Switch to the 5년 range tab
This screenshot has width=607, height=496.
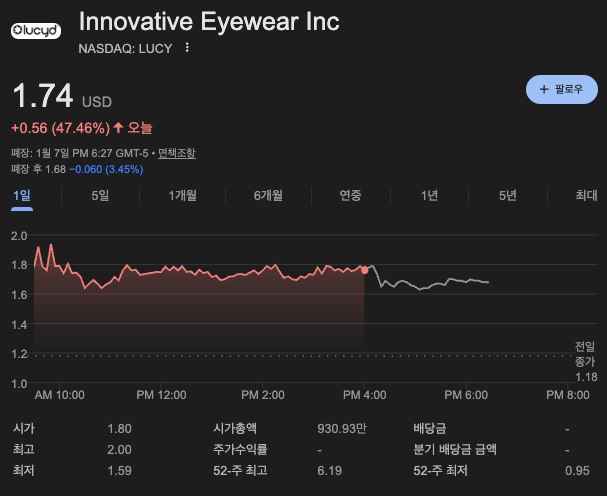click(508, 196)
